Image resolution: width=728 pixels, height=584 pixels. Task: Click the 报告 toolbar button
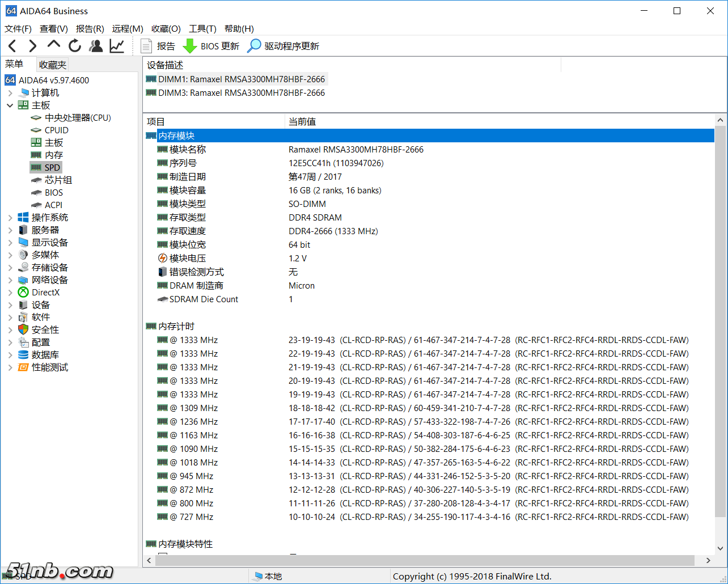tap(158, 46)
